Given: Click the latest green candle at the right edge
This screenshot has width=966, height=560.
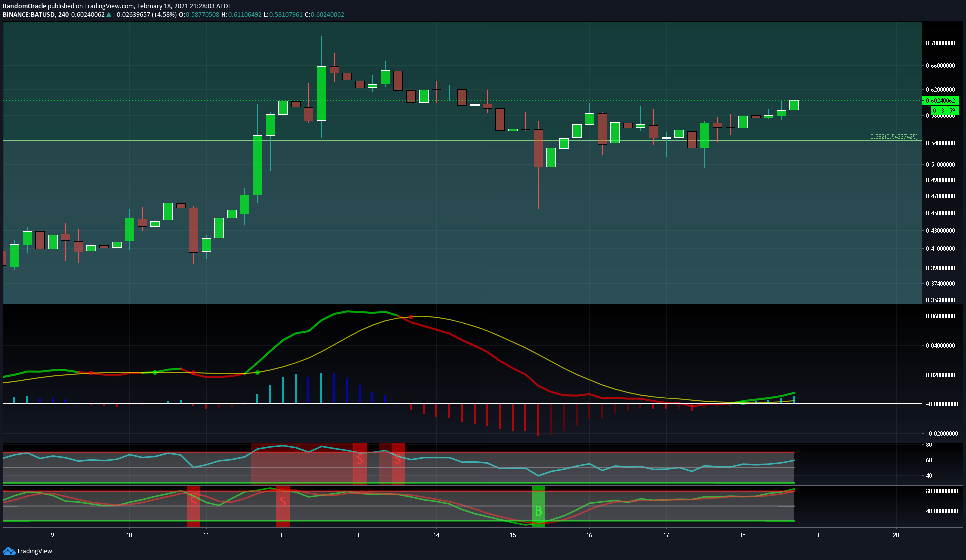Looking at the screenshot, I should pyautogui.click(x=794, y=105).
